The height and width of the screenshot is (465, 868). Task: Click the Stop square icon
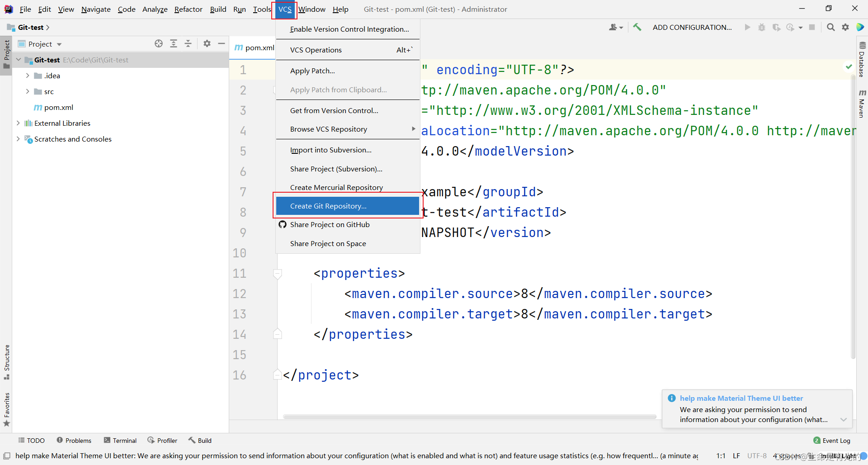[812, 27]
